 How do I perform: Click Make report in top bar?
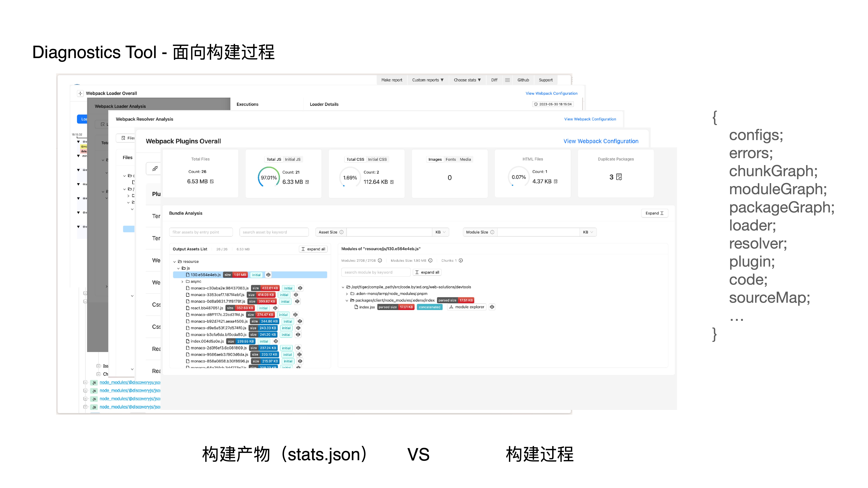(x=392, y=80)
